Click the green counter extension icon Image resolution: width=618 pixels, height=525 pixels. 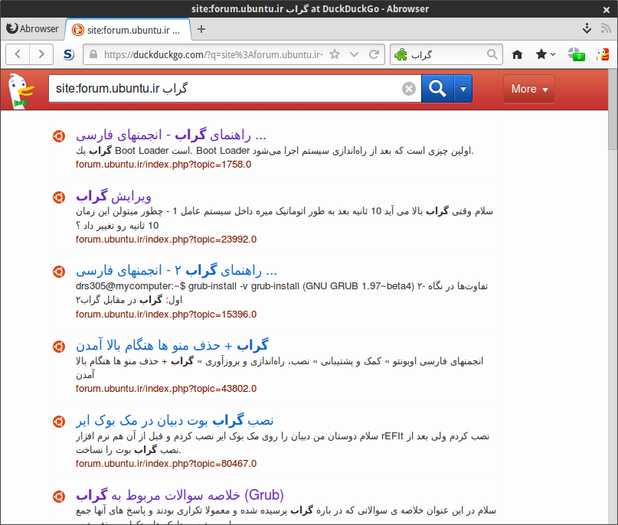(576, 54)
